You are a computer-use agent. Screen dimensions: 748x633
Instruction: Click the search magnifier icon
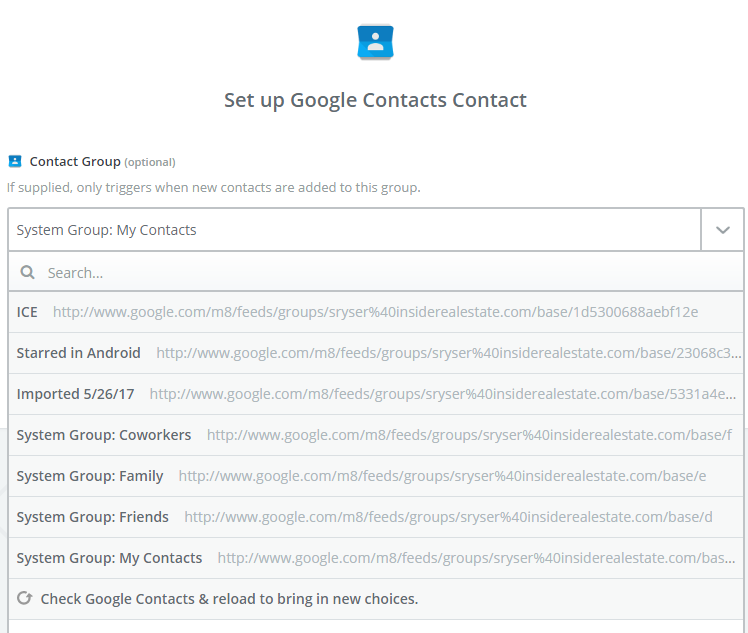click(27, 272)
